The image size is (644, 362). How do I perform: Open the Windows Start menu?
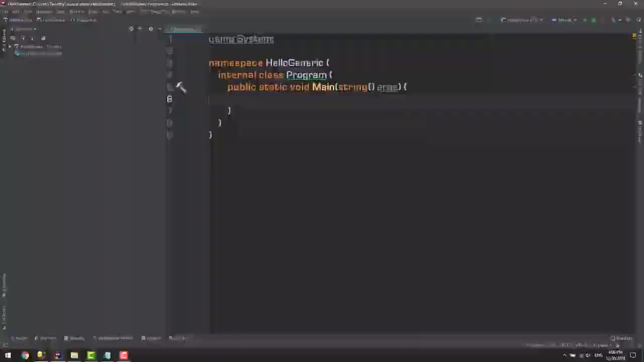pyautogui.click(x=8, y=355)
